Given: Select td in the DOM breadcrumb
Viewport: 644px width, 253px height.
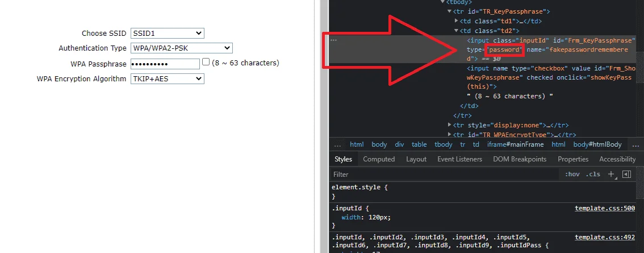Looking at the screenshot, I should (476, 145).
